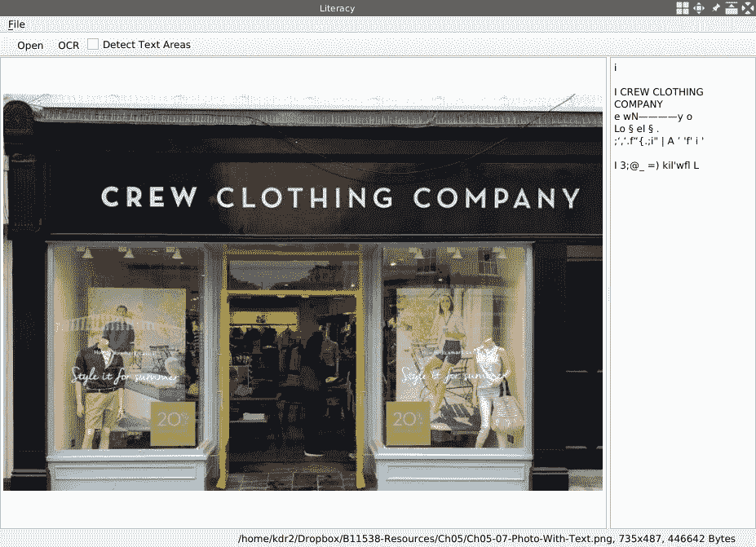Place cursor in 'CREW CLOTHING' OCR output line
This screenshot has width=756, height=547.
coord(658,92)
